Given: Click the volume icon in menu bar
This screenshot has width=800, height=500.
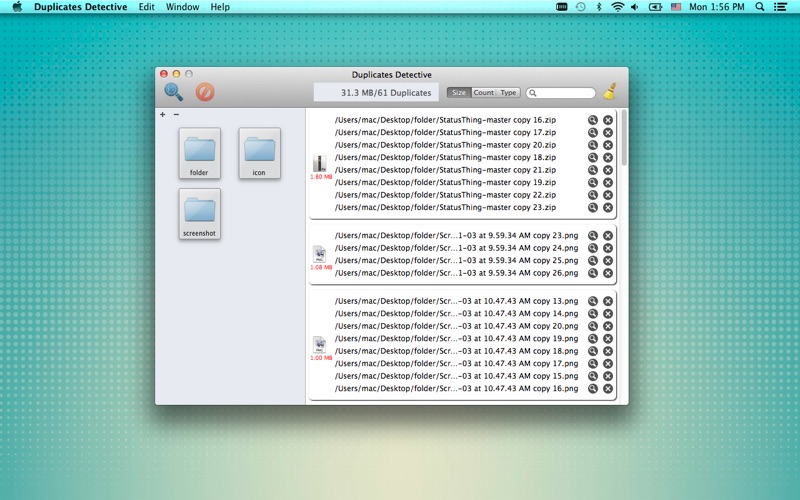Looking at the screenshot, I should pos(635,7).
